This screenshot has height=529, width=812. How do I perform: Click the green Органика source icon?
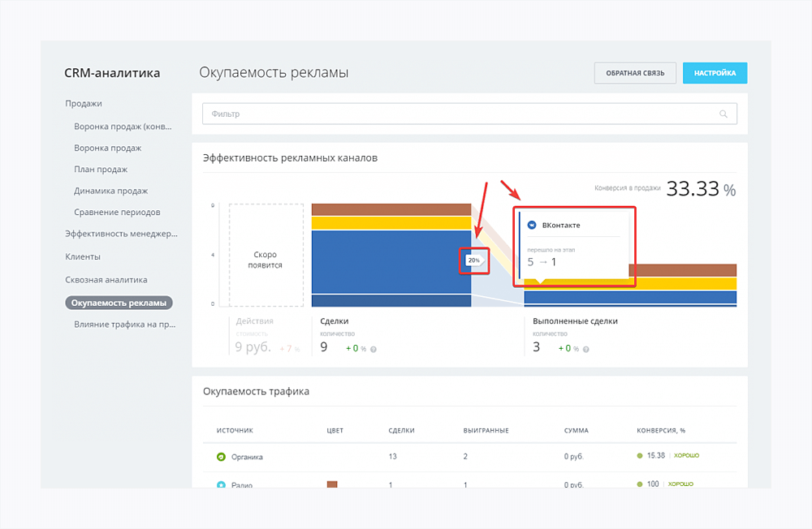[221, 457]
